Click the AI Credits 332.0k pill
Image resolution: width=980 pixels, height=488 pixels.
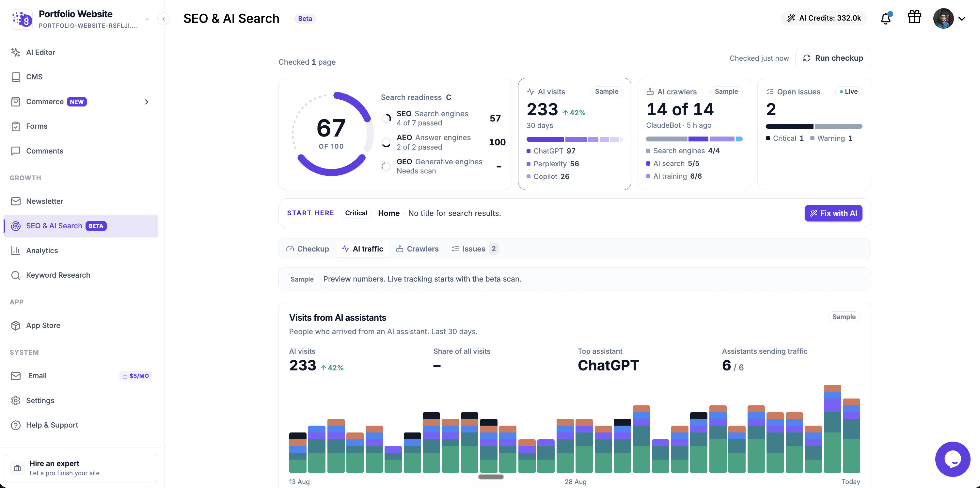(824, 18)
